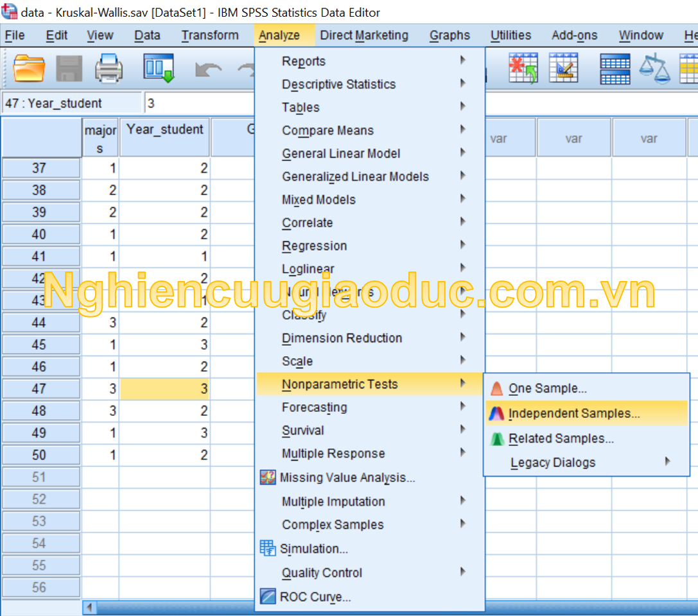Click the cell value input field showing 3
The width and height of the screenshot is (698, 616).
(x=199, y=103)
